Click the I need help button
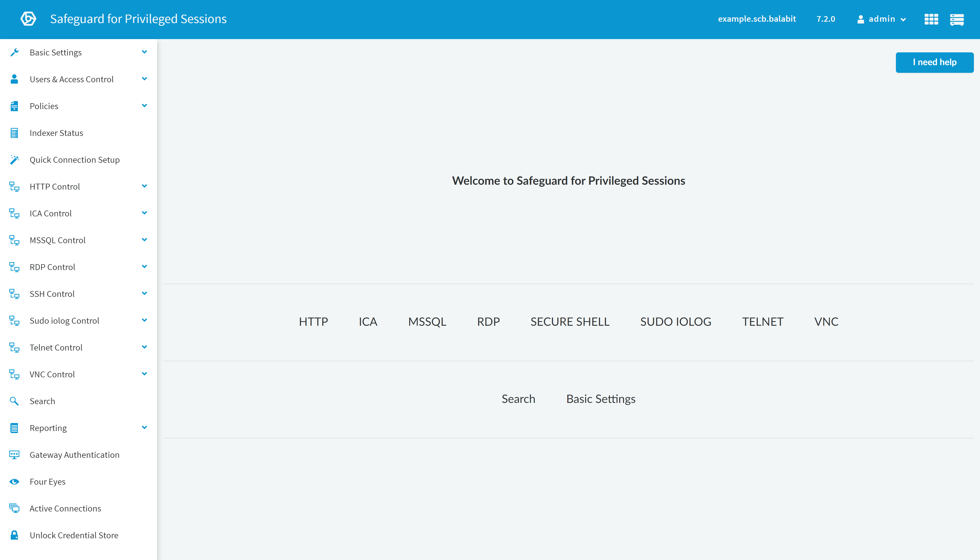The width and height of the screenshot is (980, 560). coord(934,62)
